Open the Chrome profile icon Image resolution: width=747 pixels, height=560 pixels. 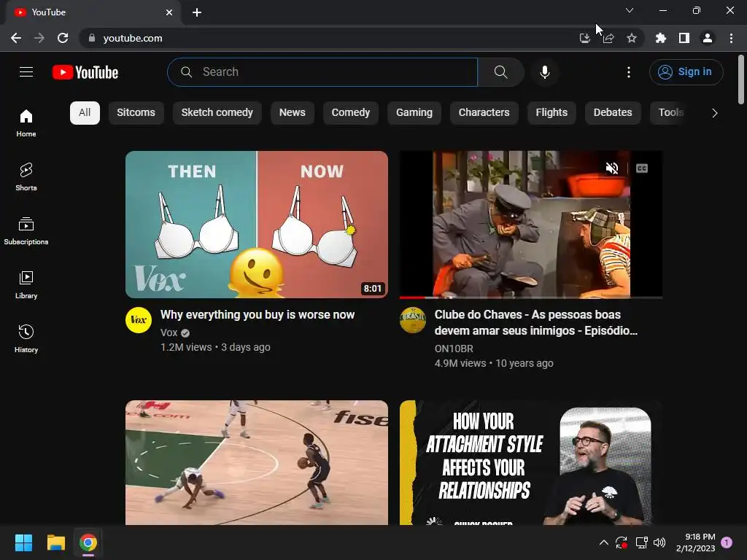tap(708, 38)
